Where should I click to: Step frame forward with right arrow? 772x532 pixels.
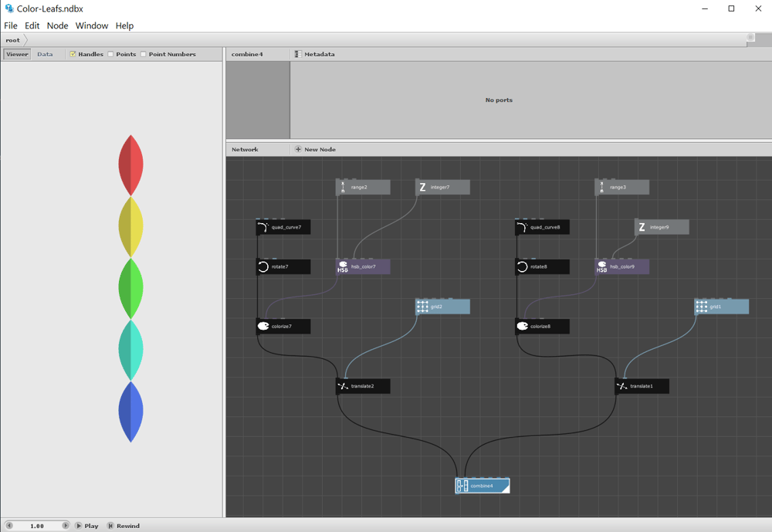click(x=66, y=526)
